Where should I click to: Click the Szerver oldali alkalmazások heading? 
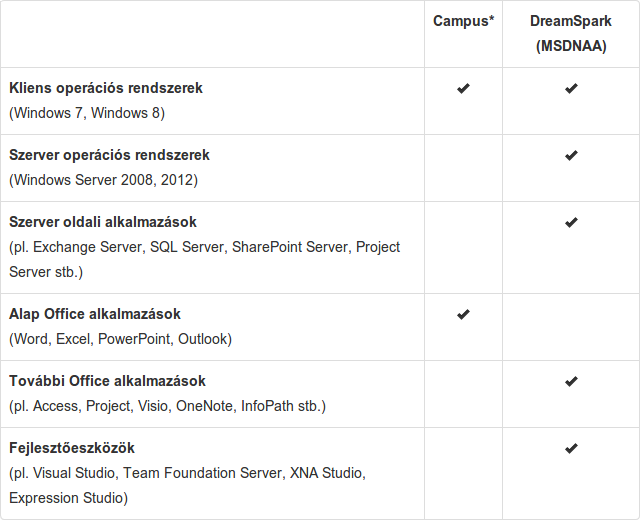[x=103, y=222]
